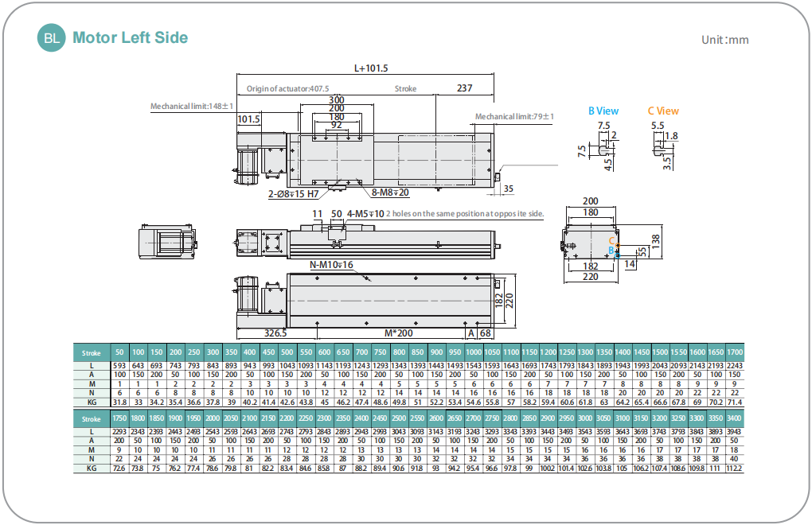
Task: Click the first table's Stroke header cell
Action: point(92,352)
